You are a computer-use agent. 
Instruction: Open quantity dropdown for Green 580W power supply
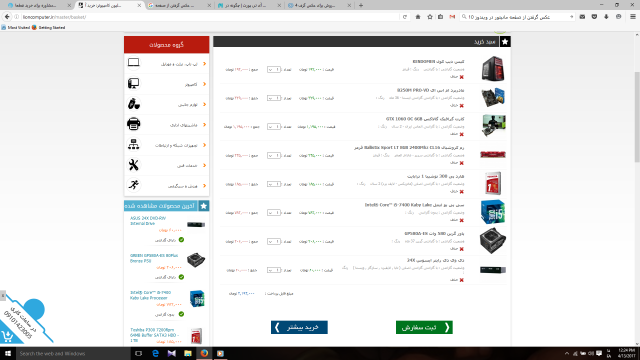274,241
